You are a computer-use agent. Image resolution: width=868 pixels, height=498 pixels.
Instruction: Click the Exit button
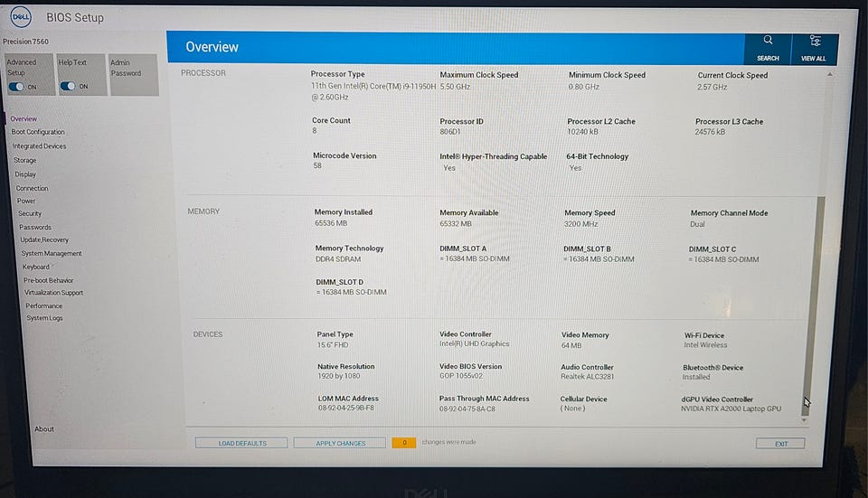tap(780, 443)
